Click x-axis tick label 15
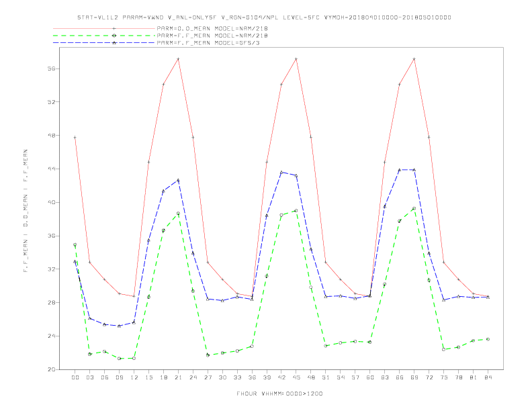This screenshot has width=532, height=411. [148, 377]
